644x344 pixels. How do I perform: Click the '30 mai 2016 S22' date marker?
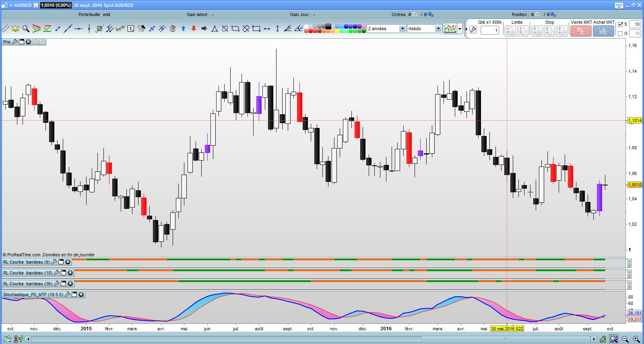coord(507,329)
